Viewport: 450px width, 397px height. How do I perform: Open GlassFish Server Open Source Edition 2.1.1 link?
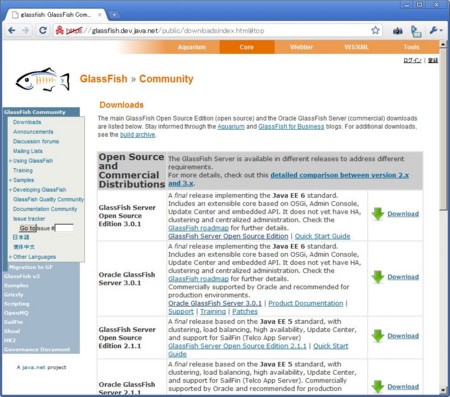[x=237, y=346]
